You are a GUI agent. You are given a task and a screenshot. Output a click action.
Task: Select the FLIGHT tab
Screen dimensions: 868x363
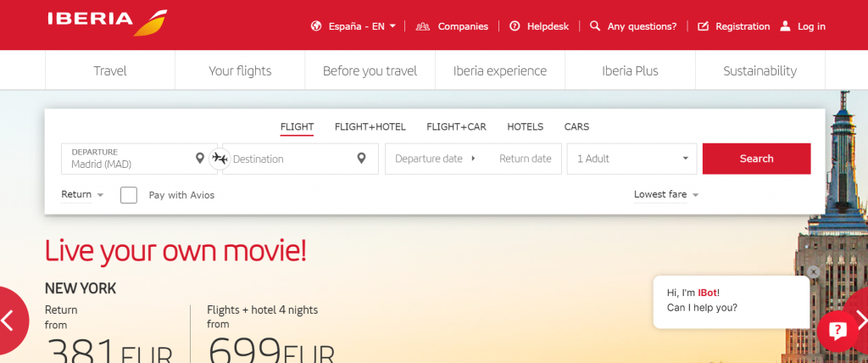click(298, 127)
